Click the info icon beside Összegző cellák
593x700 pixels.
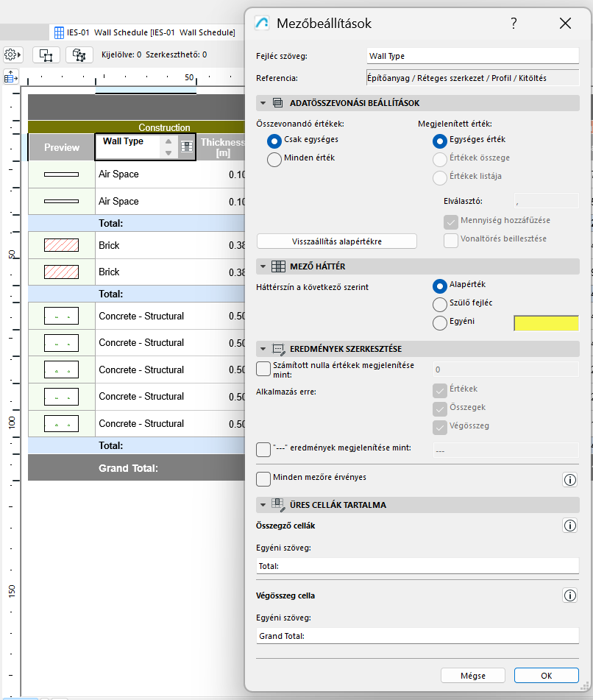[x=570, y=525]
